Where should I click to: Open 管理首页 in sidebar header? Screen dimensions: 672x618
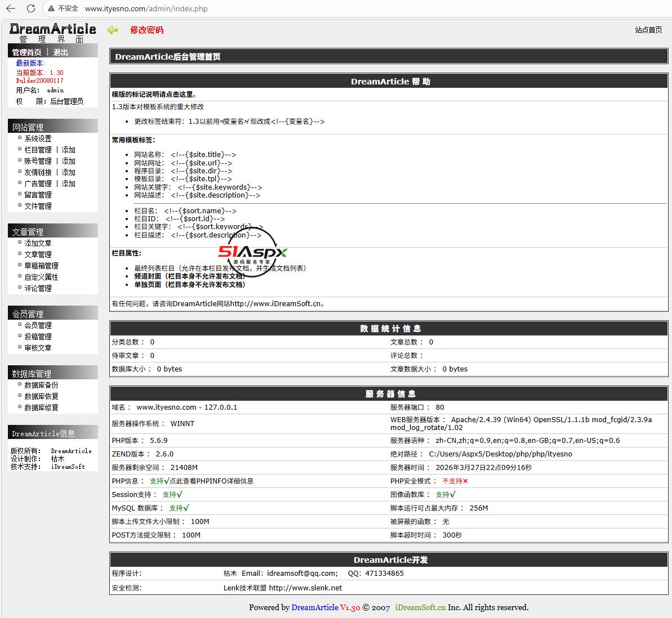tap(26, 52)
